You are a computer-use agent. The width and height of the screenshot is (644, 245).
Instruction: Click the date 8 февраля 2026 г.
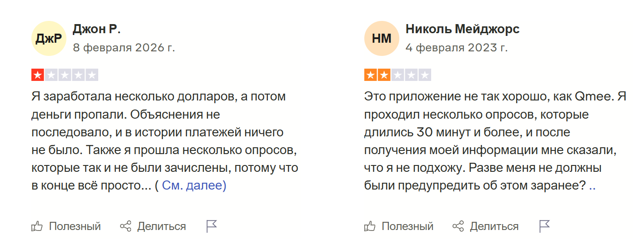(124, 47)
